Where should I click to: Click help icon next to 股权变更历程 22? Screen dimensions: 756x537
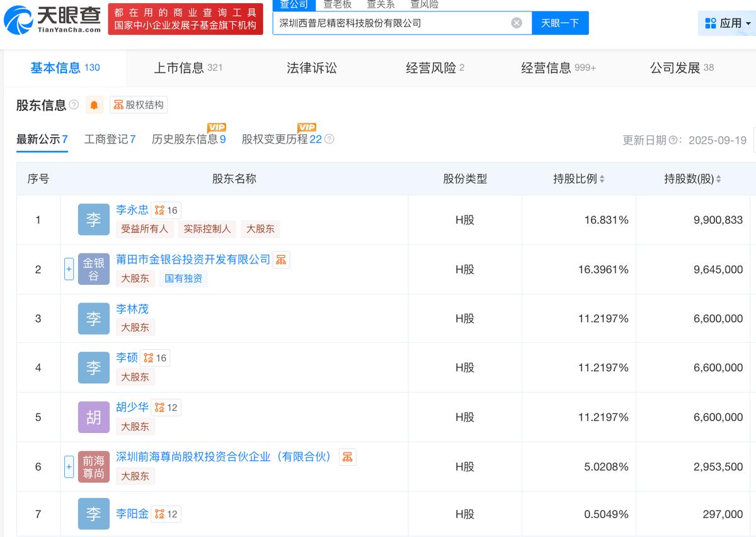[329, 139]
